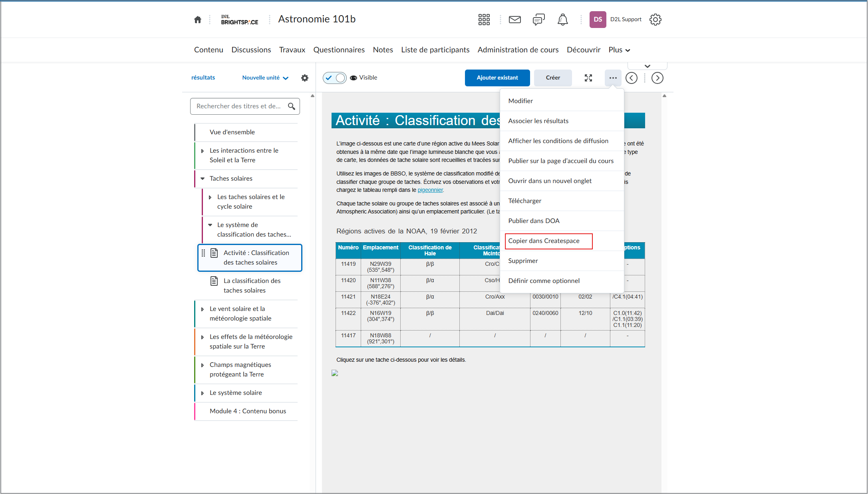
Task: Collapse the Taches solaires unit
Action: 203,179
